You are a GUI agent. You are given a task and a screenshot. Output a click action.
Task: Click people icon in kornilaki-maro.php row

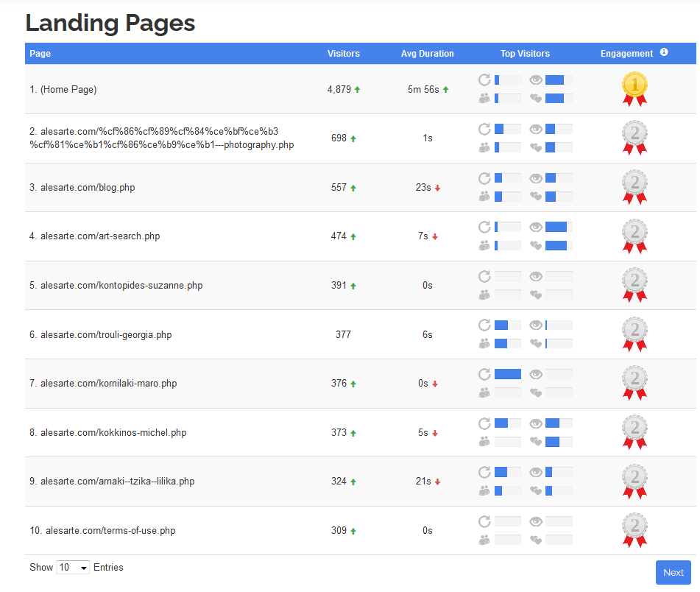[x=484, y=392]
